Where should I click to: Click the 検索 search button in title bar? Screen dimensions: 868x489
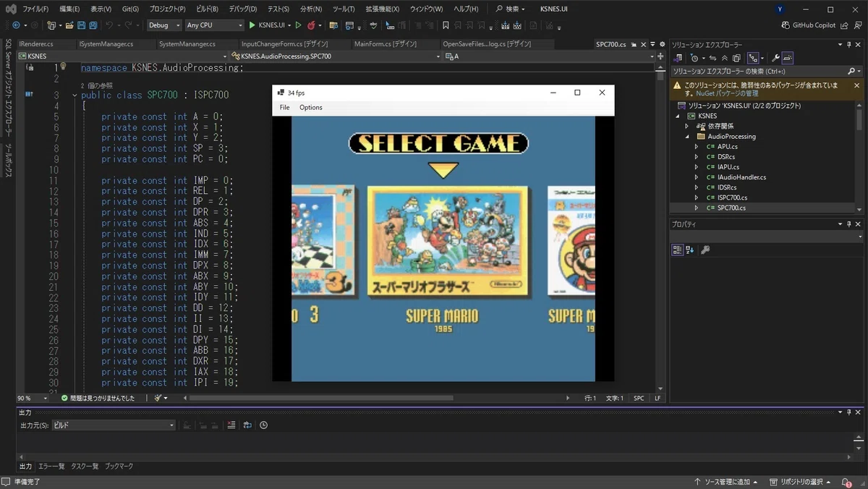pyautogui.click(x=510, y=9)
